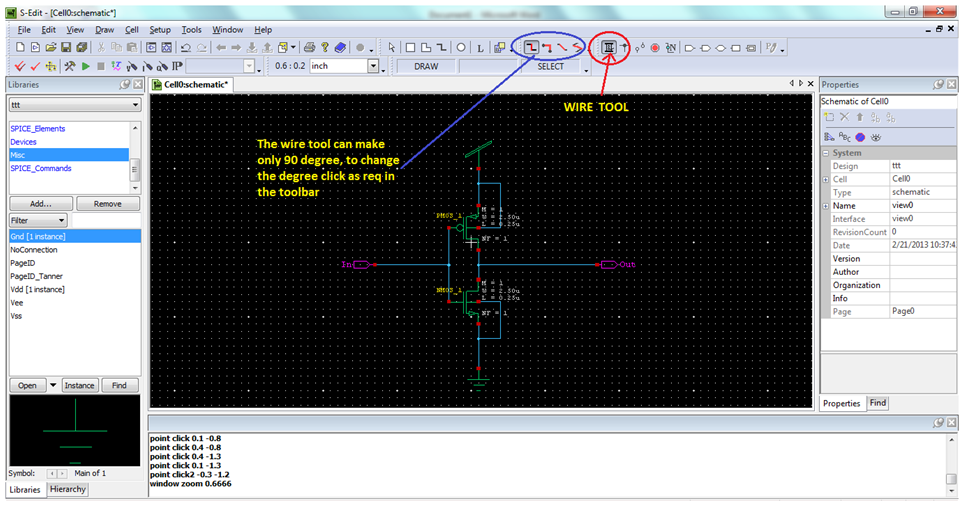Image resolution: width=968 pixels, height=506 pixels.
Task: Click the Author property value field
Action: tap(923, 272)
